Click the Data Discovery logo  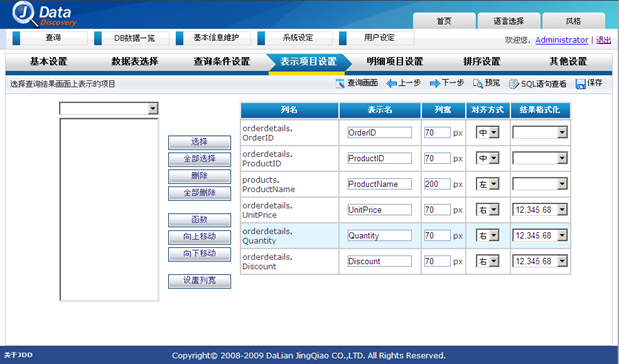pyautogui.click(x=44, y=16)
